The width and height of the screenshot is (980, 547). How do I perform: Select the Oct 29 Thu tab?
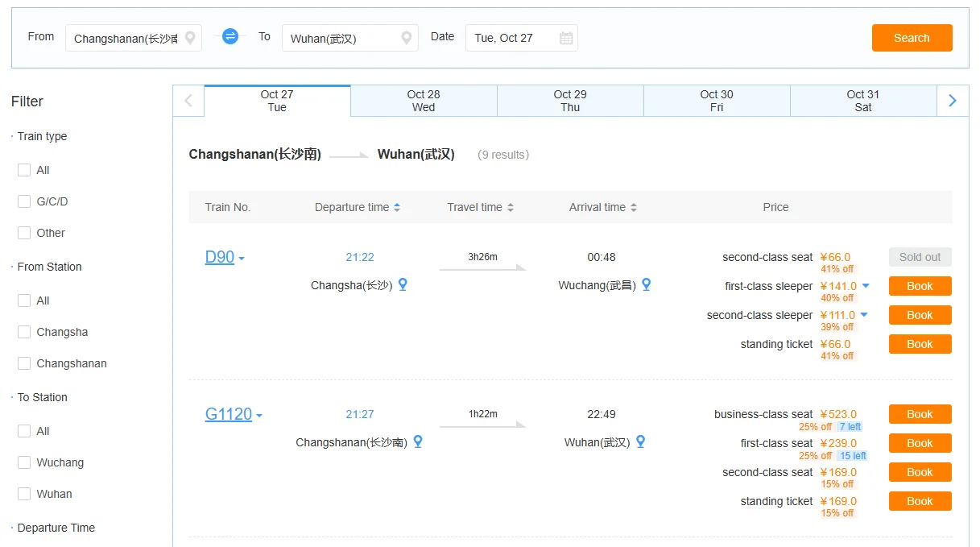point(570,101)
